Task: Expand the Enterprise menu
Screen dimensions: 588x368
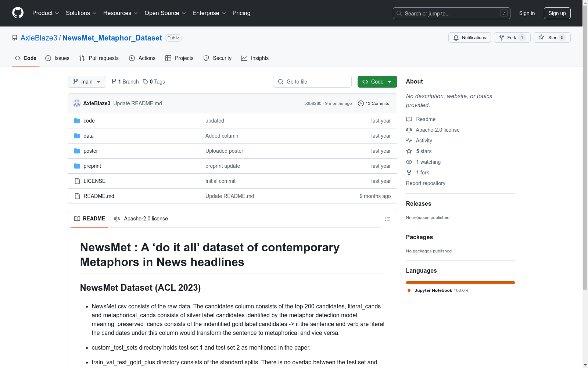Action: 209,13
